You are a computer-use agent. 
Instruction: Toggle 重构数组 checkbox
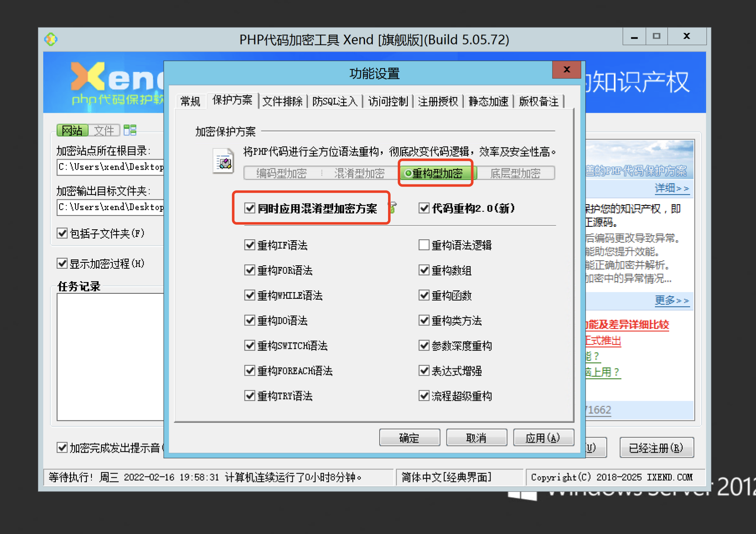click(424, 270)
